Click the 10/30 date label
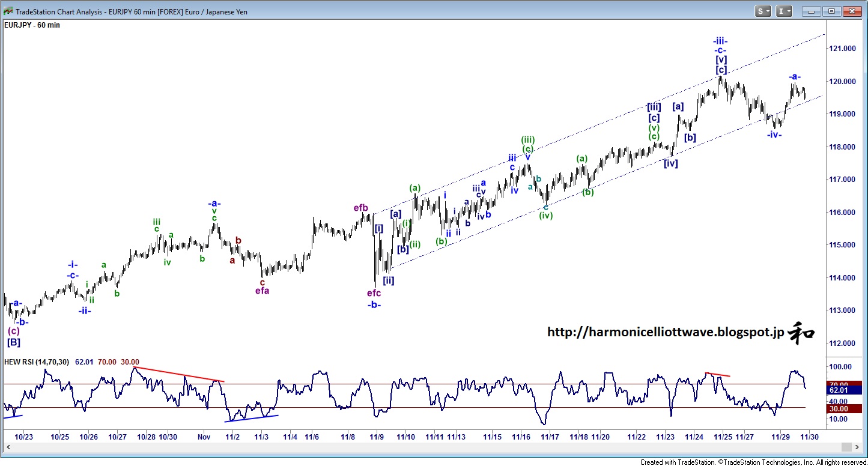 click(168, 437)
